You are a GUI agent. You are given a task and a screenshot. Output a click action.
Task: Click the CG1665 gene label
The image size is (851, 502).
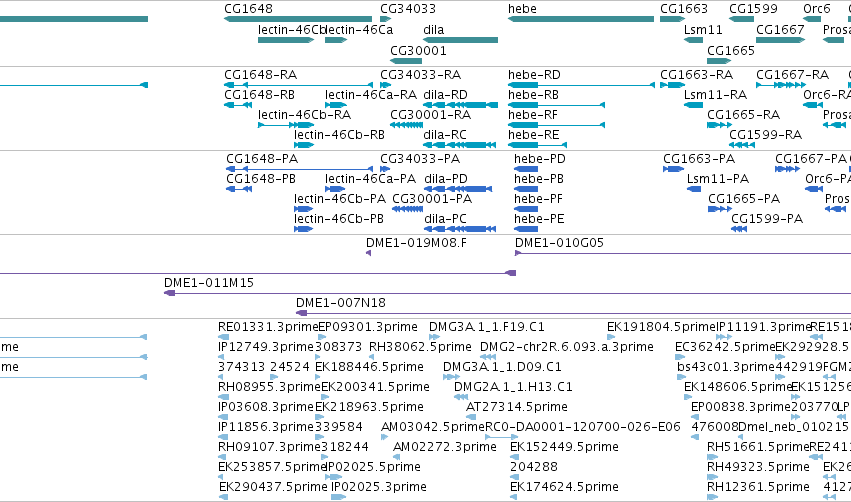tap(731, 50)
